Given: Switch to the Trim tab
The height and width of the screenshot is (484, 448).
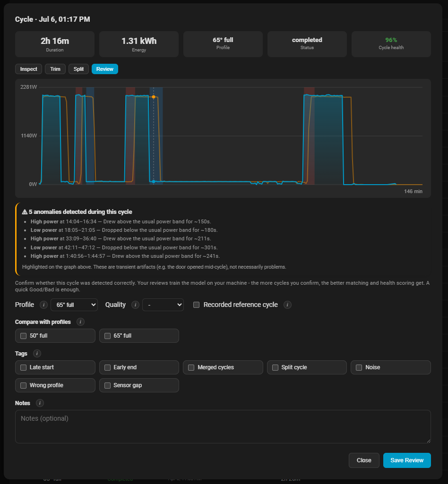Looking at the screenshot, I should [x=55, y=69].
